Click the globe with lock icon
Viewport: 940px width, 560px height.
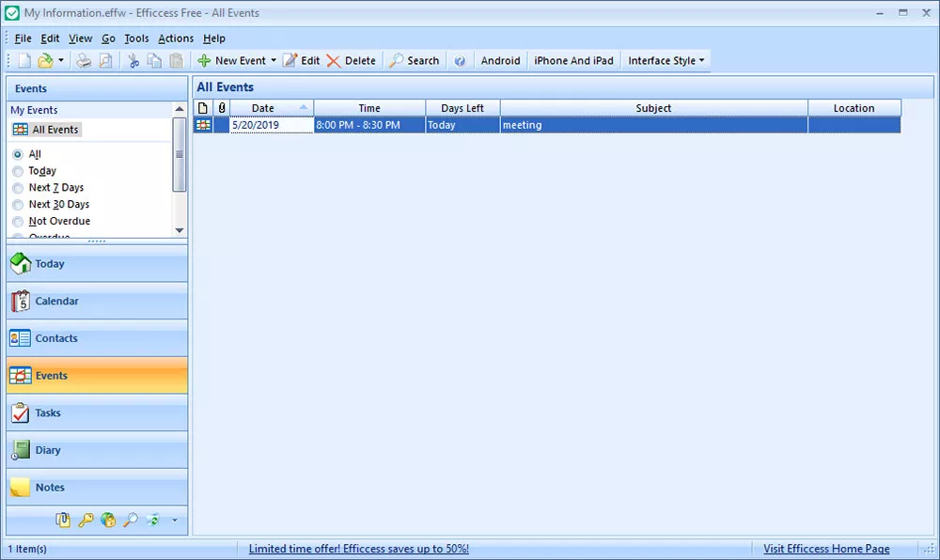(x=108, y=520)
